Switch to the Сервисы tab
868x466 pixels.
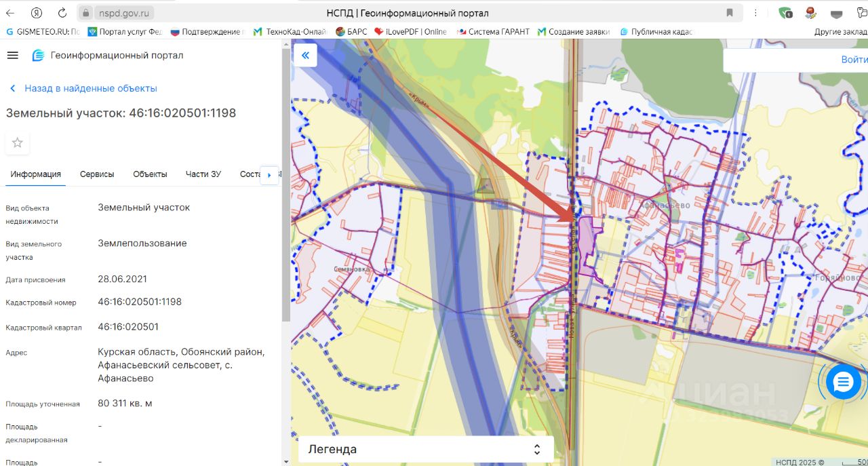tap(97, 174)
